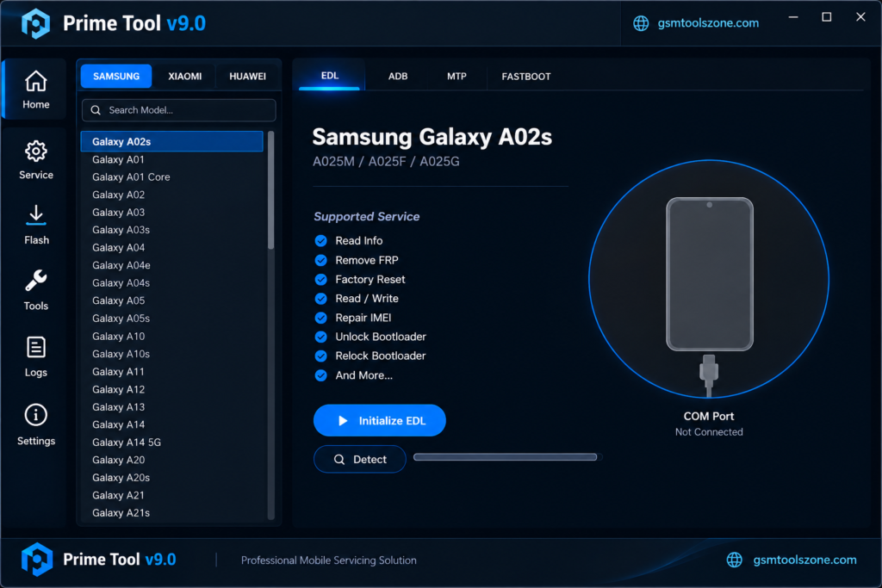
Task: Open the Settings info section
Action: (35, 424)
